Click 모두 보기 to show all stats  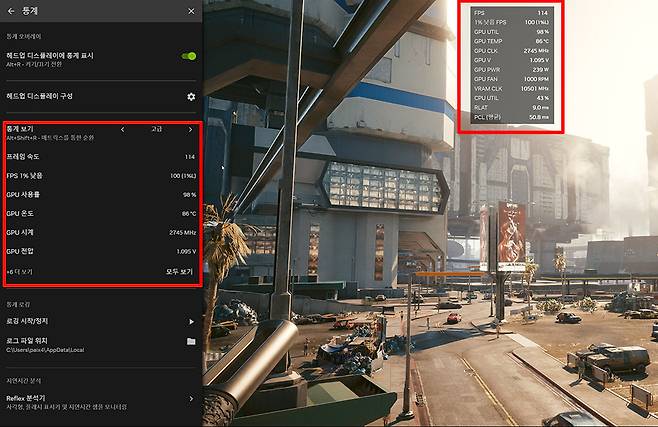point(180,271)
